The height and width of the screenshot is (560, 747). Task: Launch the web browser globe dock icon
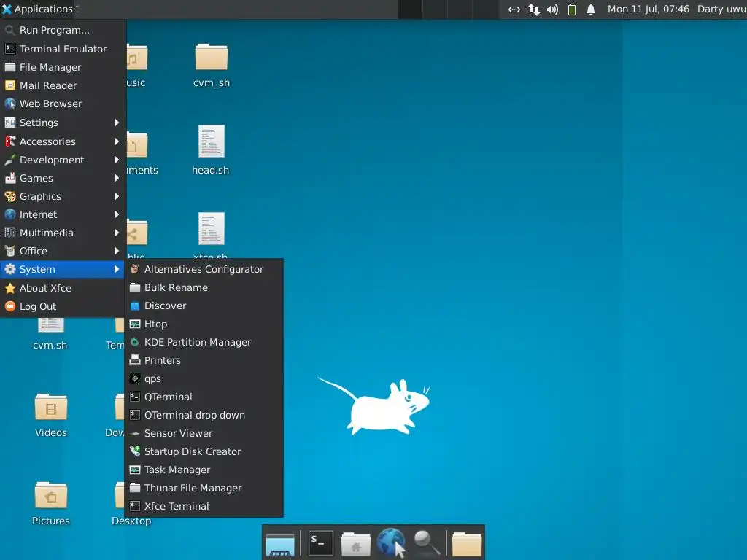coord(391,542)
